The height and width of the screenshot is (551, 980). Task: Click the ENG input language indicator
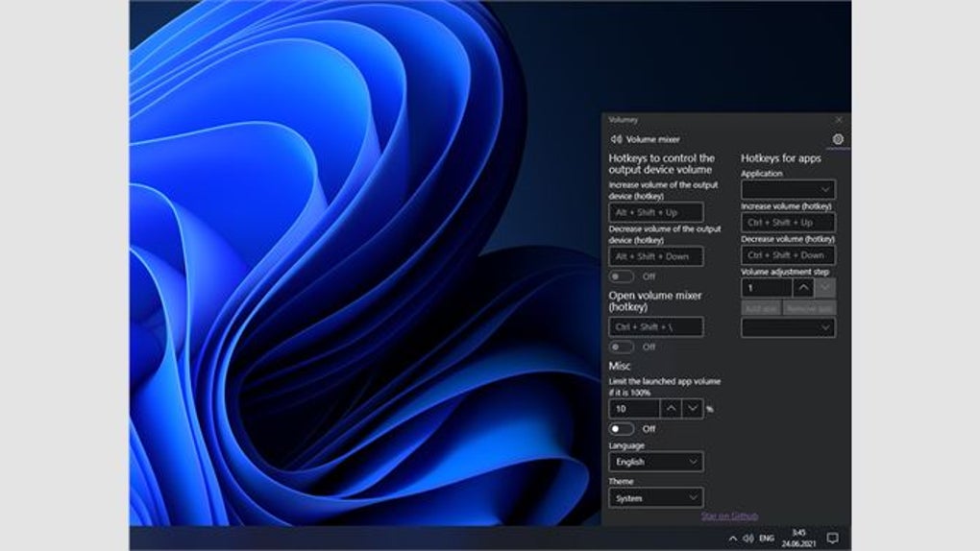pos(767,538)
